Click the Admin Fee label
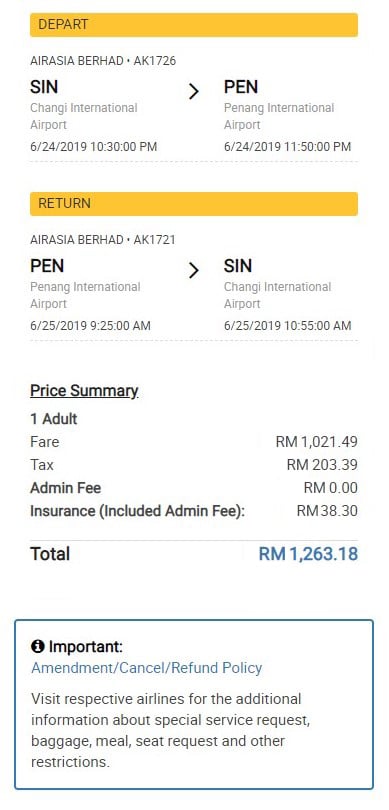 pyautogui.click(x=66, y=488)
